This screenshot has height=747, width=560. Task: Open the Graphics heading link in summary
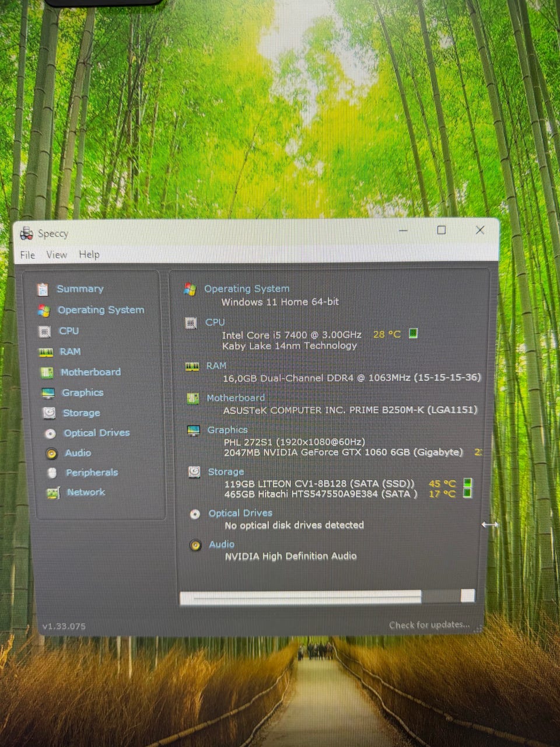pos(228,430)
